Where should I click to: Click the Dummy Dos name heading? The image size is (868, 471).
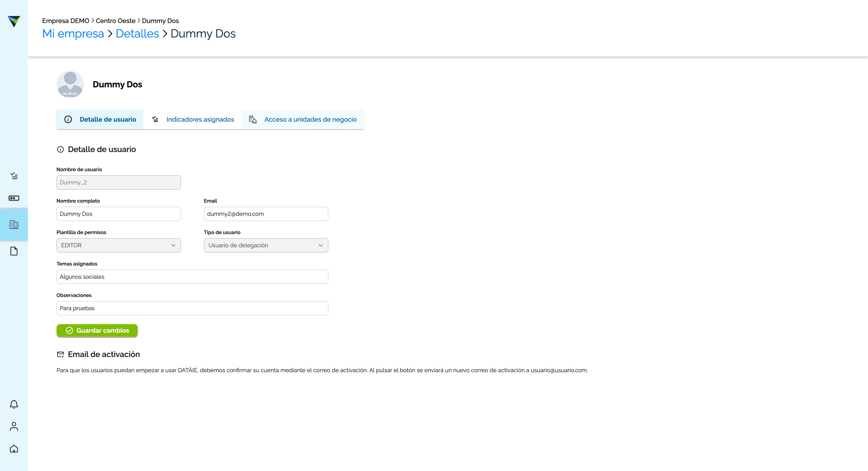coord(117,84)
